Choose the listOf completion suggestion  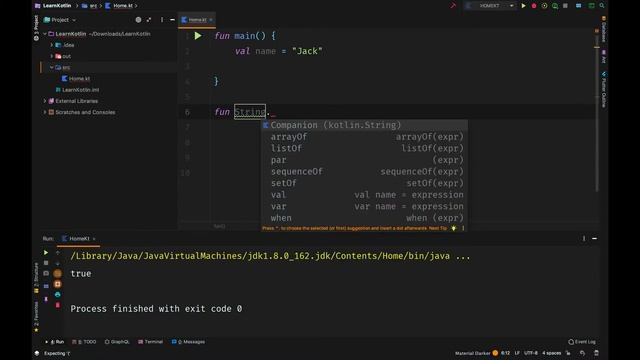click(x=364, y=148)
